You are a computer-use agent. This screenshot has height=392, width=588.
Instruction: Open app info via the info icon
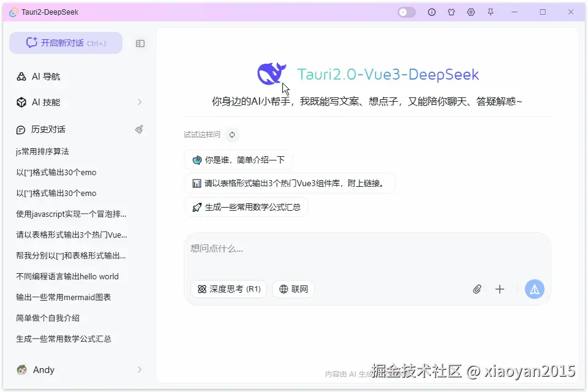point(431,12)
